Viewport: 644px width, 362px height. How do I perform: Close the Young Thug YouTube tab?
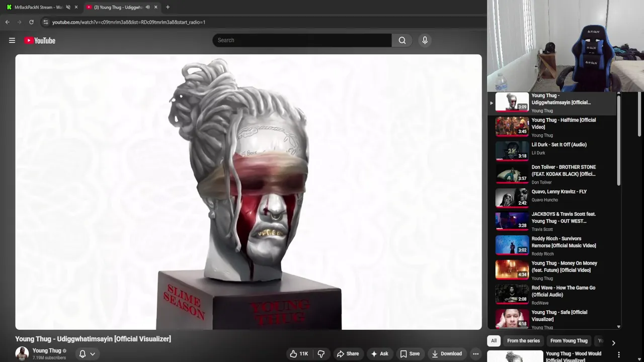pyautogui.click(x=155, y=7)
